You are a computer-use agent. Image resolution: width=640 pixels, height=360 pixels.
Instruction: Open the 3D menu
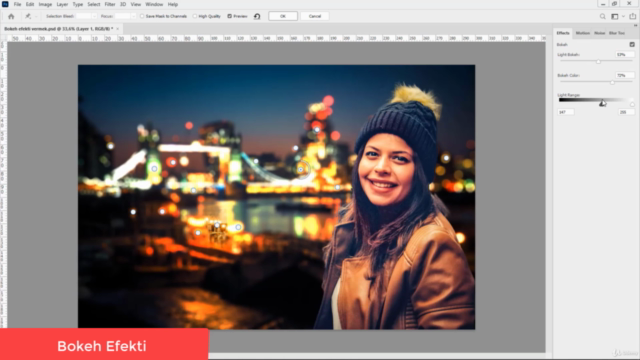click(123, 4)
